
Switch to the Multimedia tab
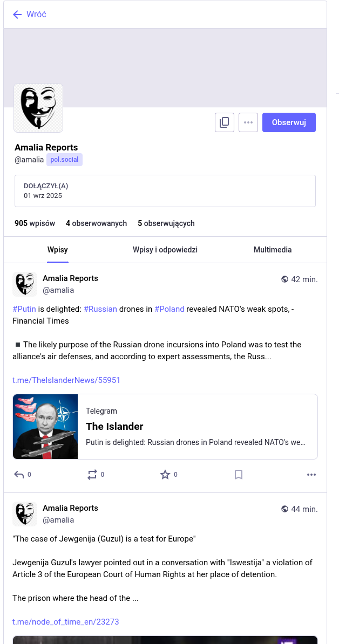point(273,250)
